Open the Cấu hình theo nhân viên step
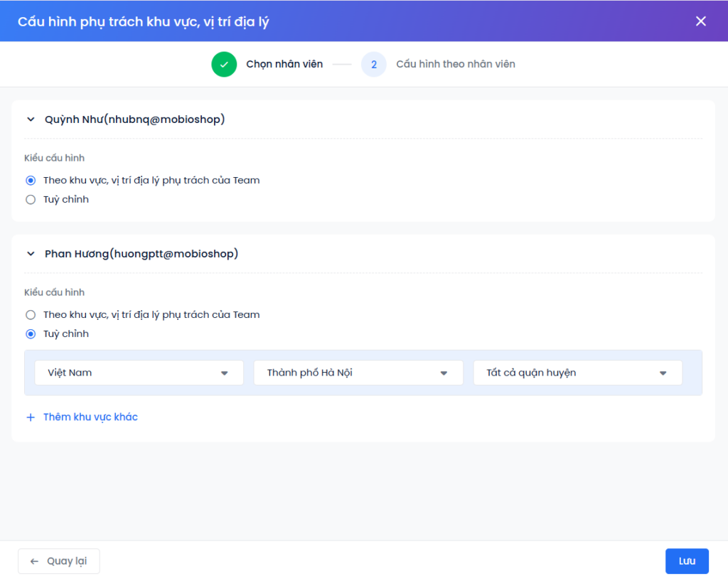This screenshot has width=728, height=581. point(456,64)
